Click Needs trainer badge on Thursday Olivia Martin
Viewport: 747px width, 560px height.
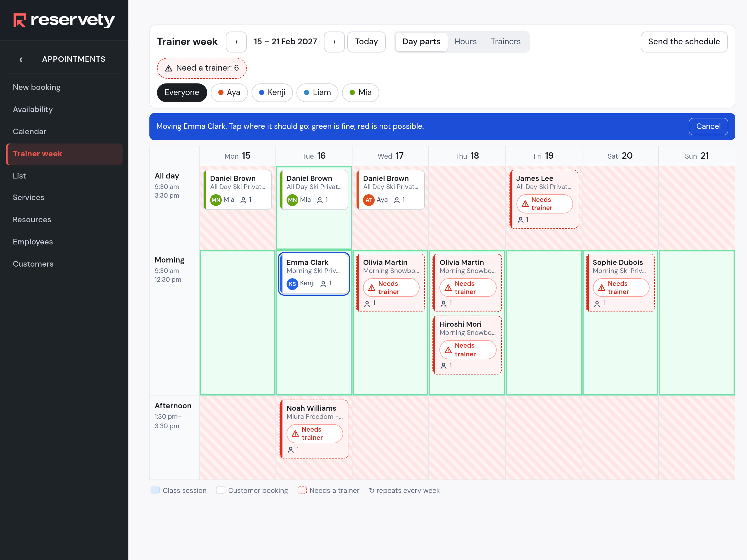tap(468, 288)
